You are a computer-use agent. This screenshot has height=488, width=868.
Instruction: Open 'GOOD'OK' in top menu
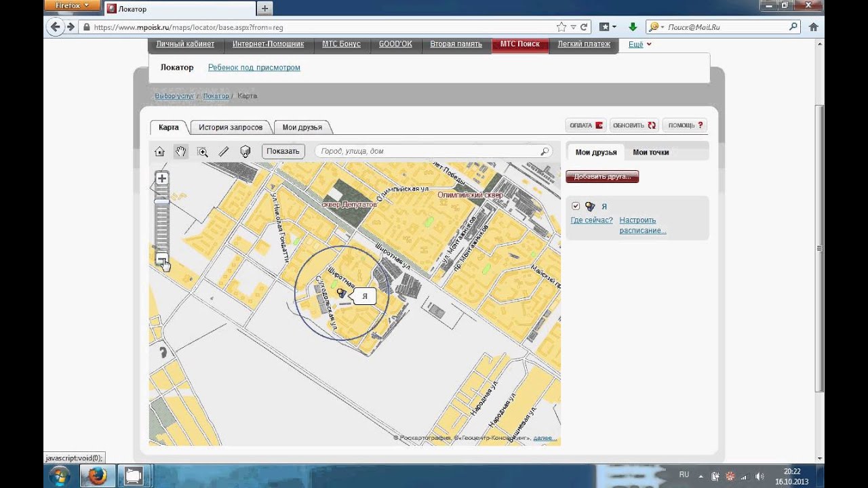tap(395, 44)
